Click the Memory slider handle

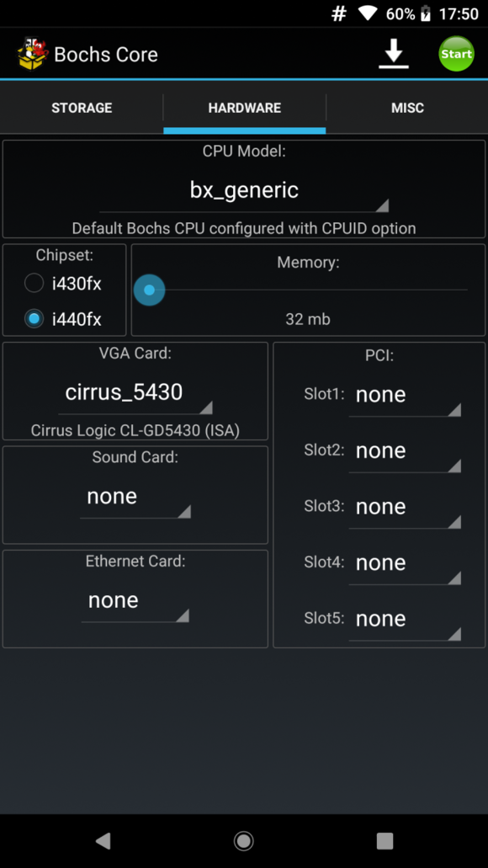click(149, 290)
